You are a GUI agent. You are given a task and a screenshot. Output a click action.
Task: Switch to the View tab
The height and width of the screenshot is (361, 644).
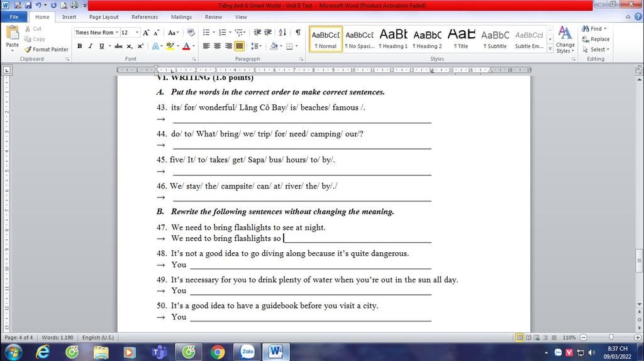pos(241,17)
